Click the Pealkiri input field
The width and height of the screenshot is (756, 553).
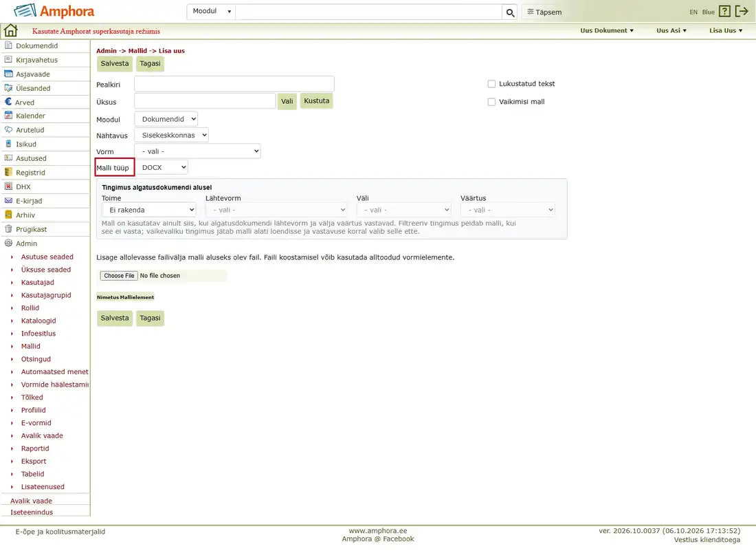(x=234, y=84)
